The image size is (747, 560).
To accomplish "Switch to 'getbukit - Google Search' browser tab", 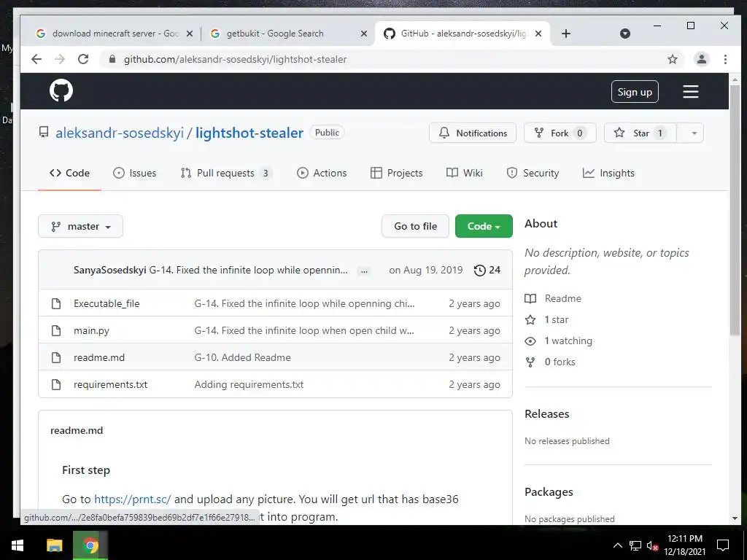I will click(288, 34).
